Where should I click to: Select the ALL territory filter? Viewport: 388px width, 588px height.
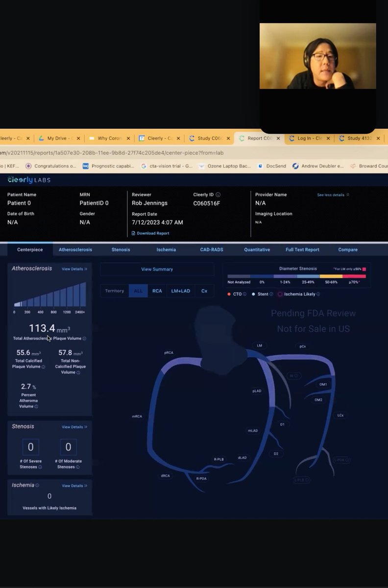138,291
